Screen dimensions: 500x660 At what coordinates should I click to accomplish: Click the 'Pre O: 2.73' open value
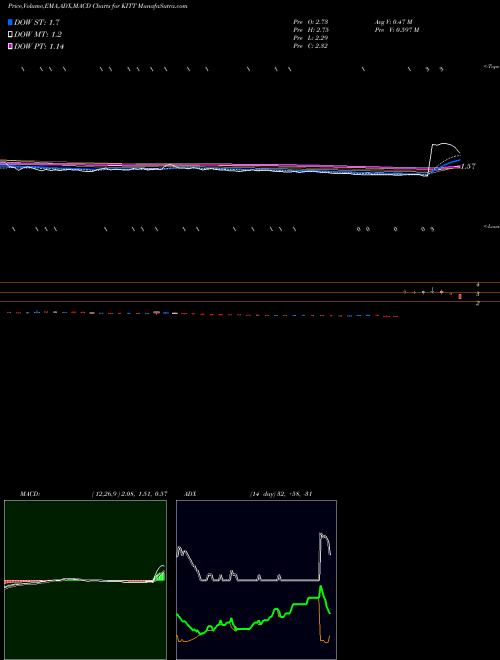[311, 21]
